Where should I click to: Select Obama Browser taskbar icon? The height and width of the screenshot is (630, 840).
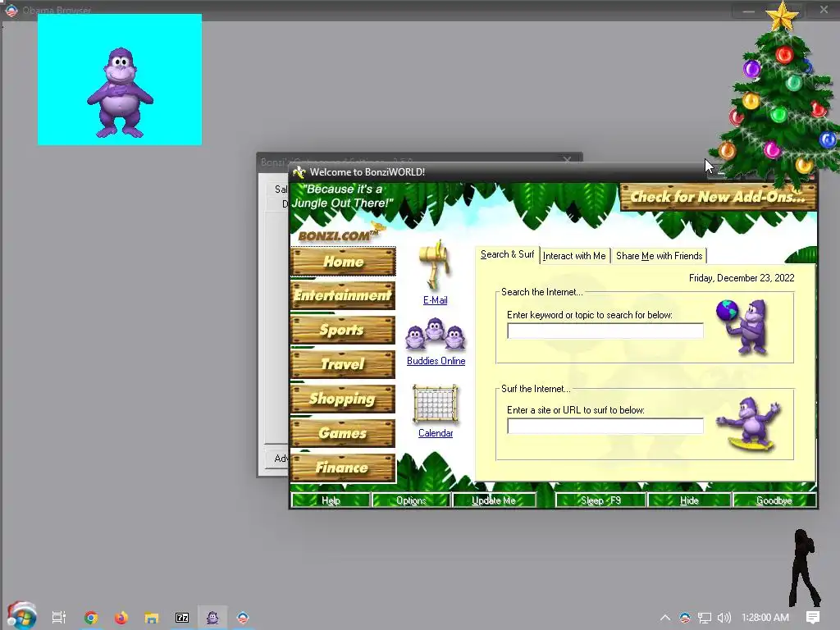pyautogui.click(x=243, y=618)
